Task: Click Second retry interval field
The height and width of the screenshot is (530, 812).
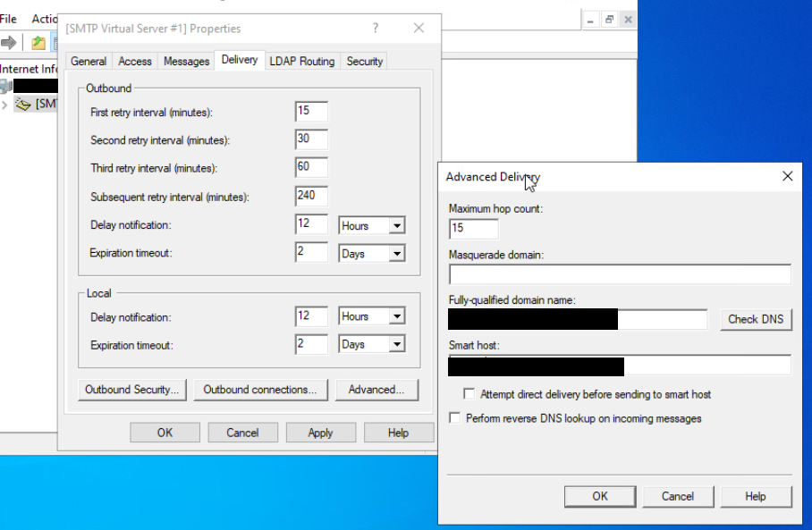Action: click(311, 139)
